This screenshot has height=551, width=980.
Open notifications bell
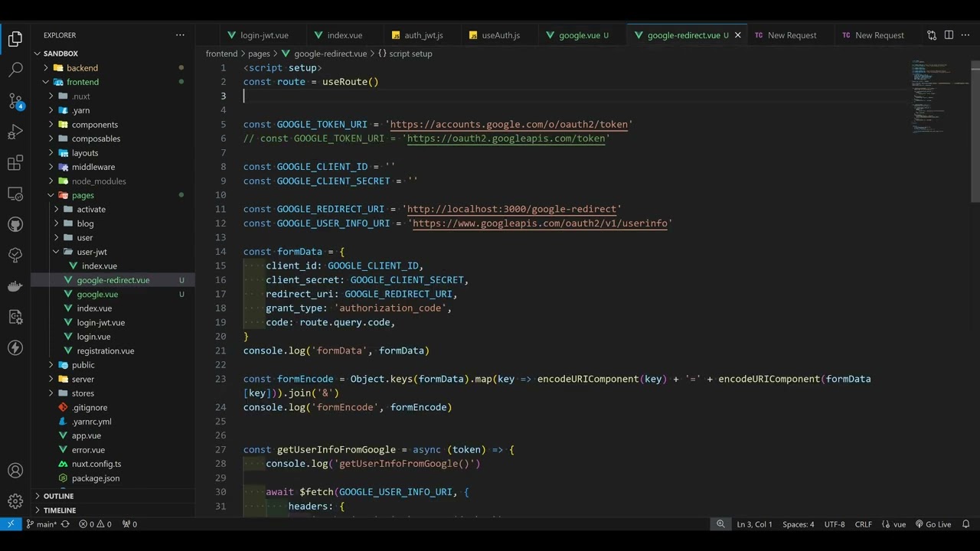tap(966, 524)
